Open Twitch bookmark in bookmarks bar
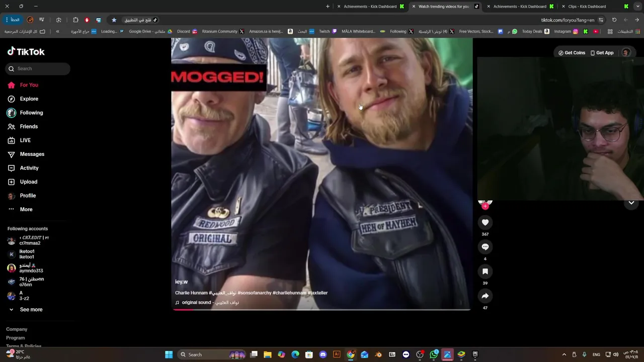This screenshot has height=362, width=644. [328, 31]
